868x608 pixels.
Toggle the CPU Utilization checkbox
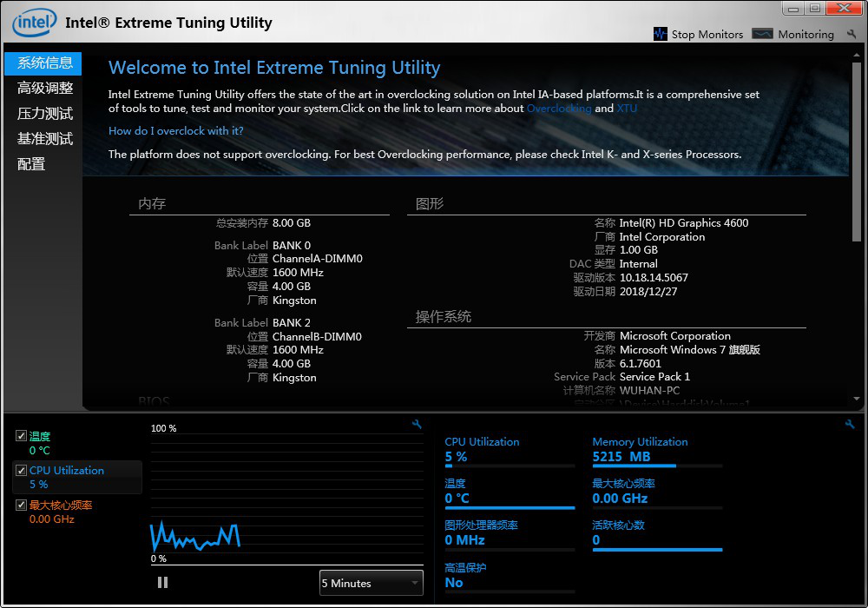(x=21, y=470)
